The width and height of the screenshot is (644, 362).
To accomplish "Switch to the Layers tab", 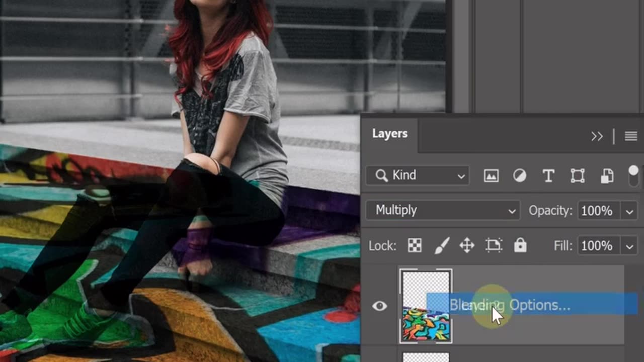I will pos(390,134).
